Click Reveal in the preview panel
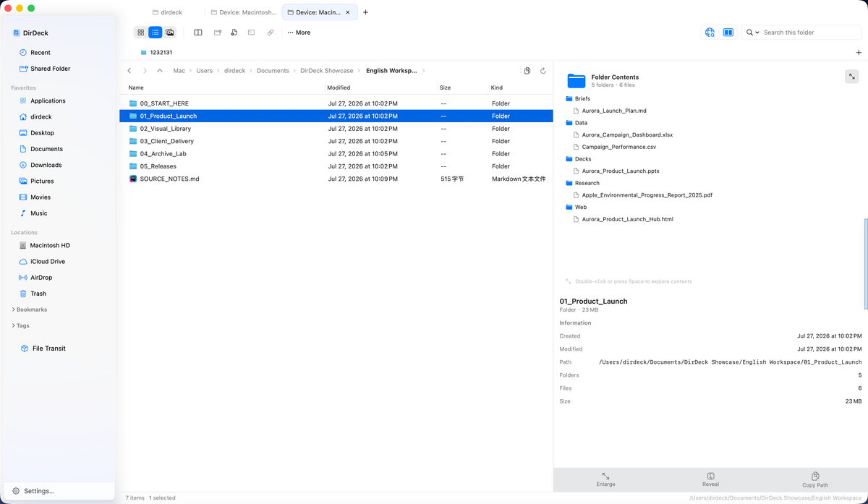The height and width of the screenshot is (504, 868). (710, 479)
